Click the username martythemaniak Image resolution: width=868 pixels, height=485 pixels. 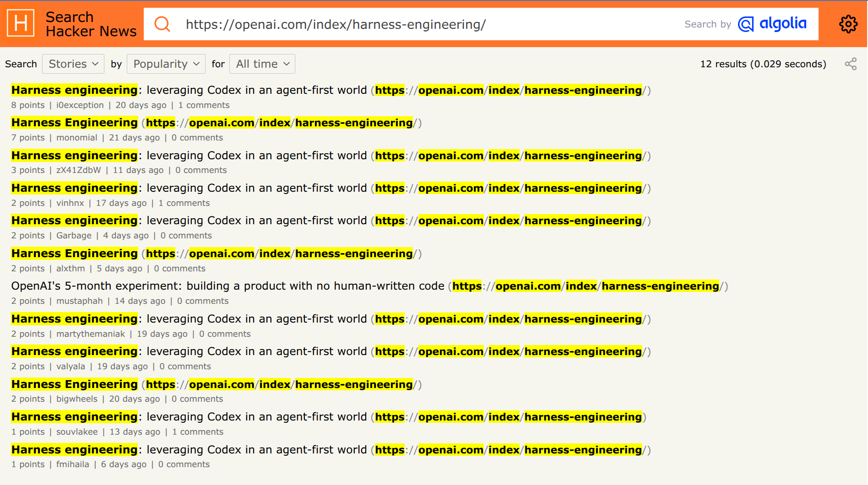pos(91,334)
